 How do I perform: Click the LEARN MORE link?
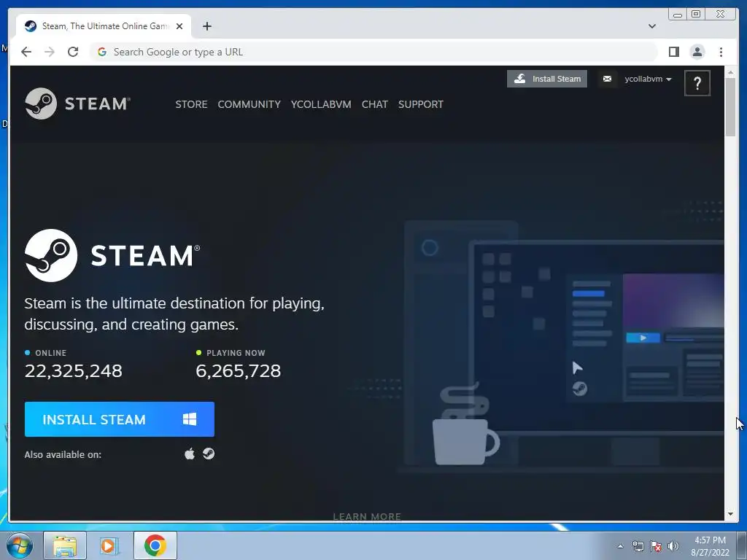click(x=368, y=517)
